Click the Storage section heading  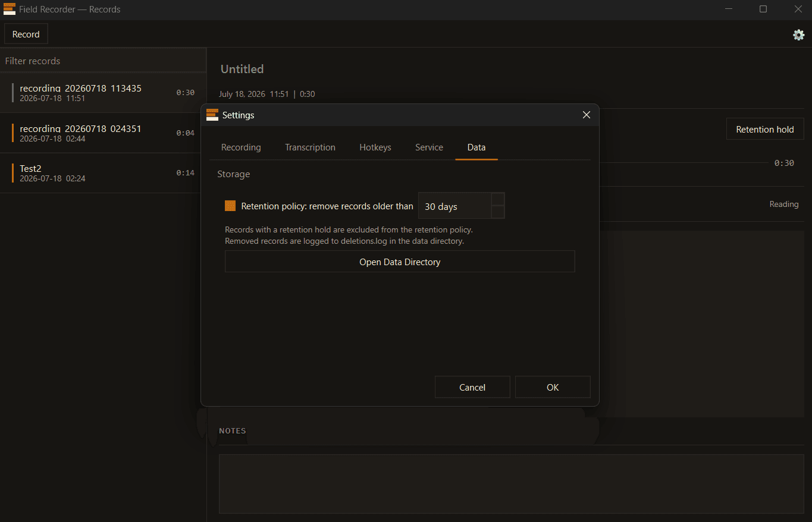click(x=234, y=174)
